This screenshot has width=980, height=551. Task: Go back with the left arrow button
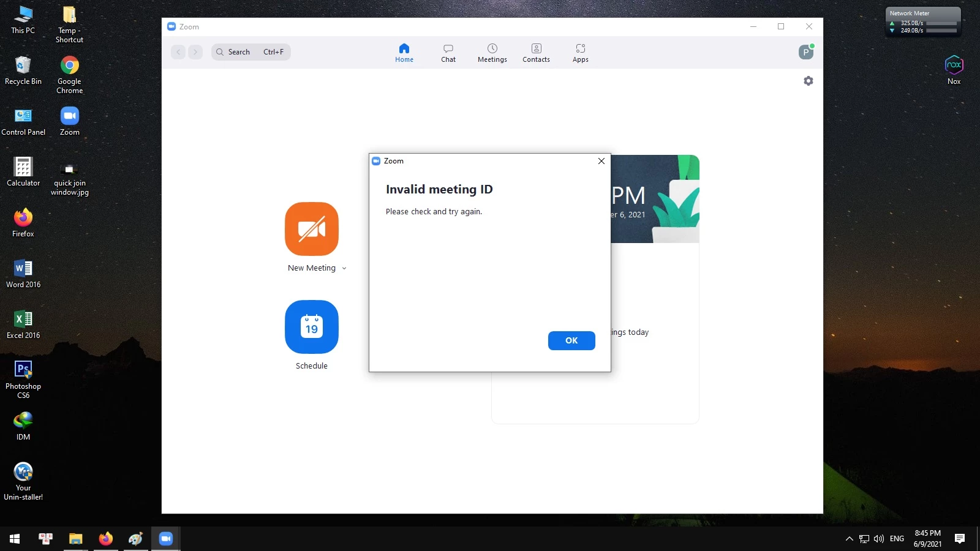[178, 52]
